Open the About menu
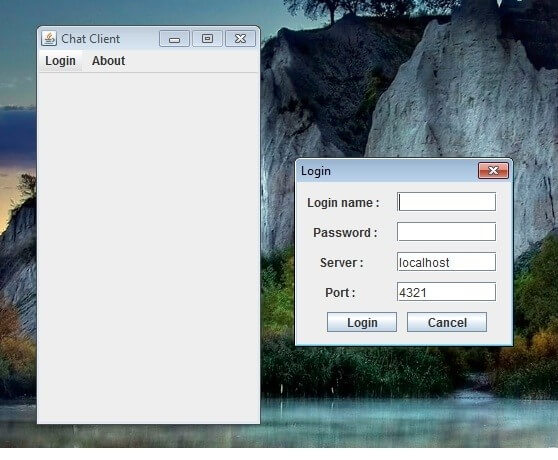This screenshot has width=558, height=460. [109, 61]
